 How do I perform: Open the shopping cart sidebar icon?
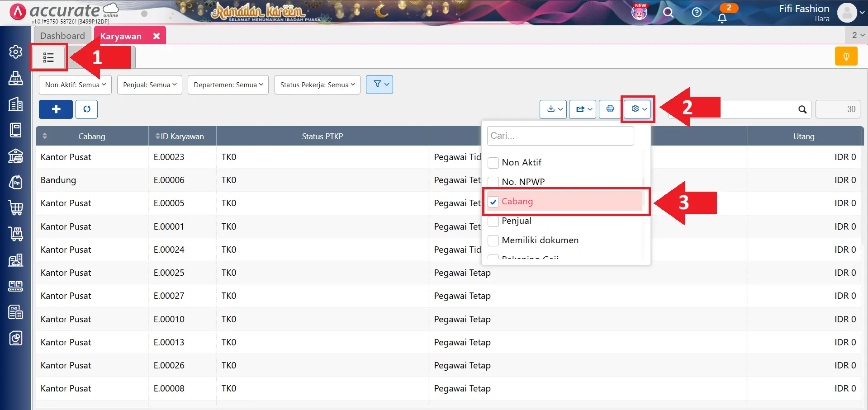pos(16,208)
